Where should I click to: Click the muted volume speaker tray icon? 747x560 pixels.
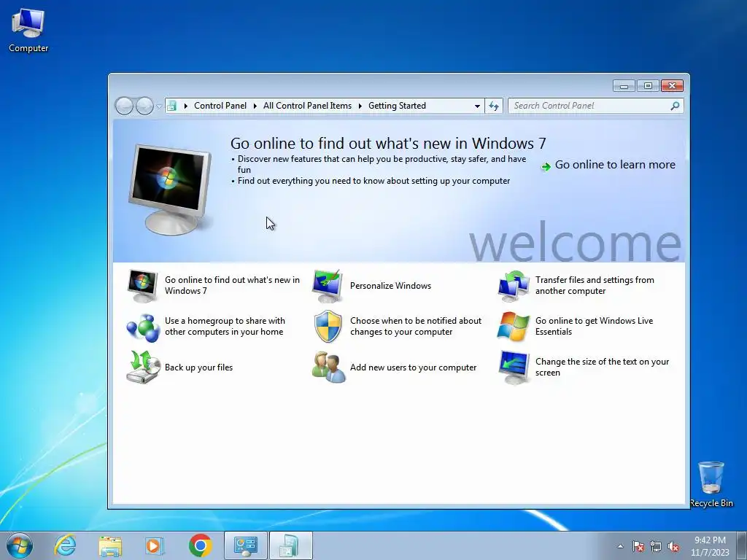point(673,546)
